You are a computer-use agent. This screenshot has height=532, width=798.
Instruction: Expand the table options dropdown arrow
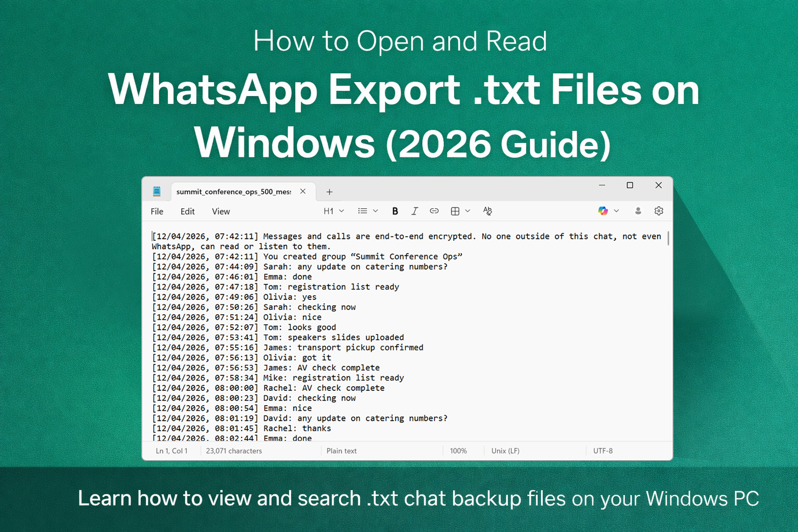pyautogui.click(x=468, y=211)
